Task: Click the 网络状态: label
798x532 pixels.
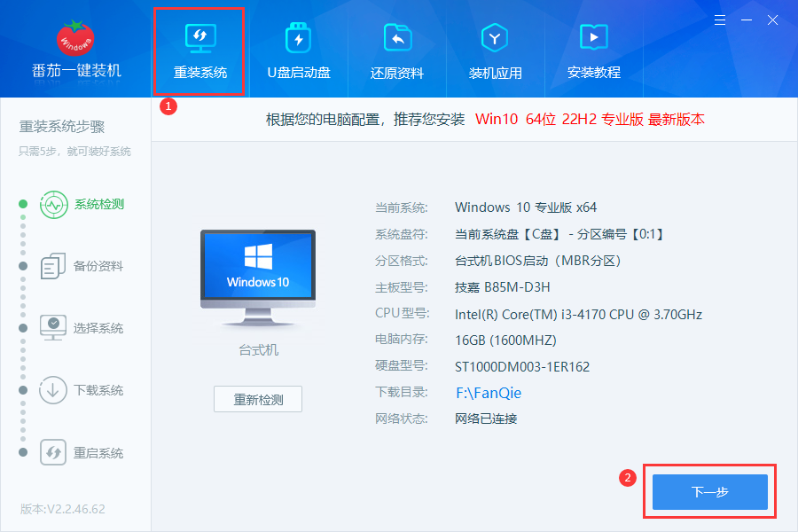Action: tap(402, 419)
